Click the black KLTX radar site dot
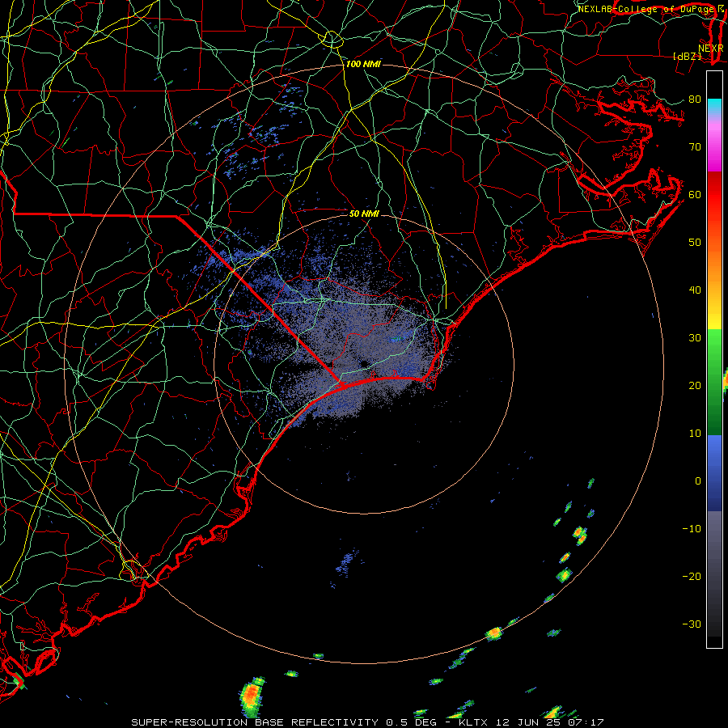The width and height of the screenshot is (728, 728). click(365, 363)
